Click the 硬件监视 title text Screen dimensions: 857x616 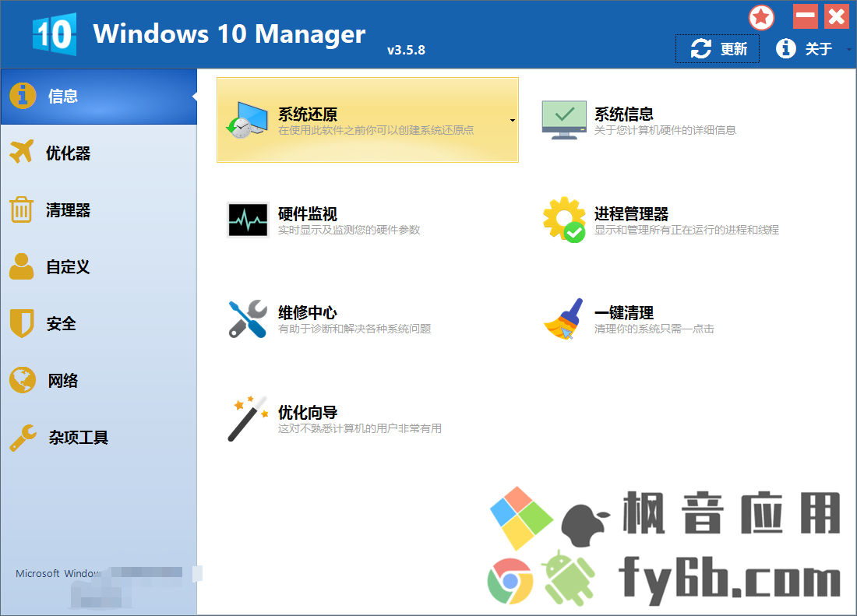coord(308,214)
